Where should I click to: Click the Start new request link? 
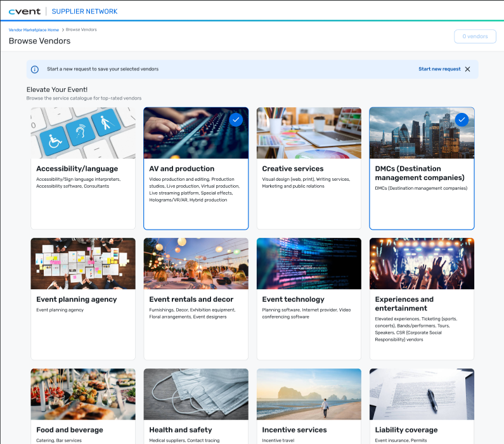tap(439, 69)
